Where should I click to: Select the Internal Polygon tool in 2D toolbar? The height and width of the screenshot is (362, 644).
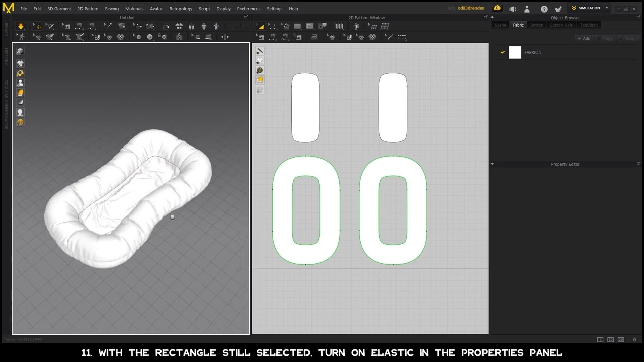310,26
